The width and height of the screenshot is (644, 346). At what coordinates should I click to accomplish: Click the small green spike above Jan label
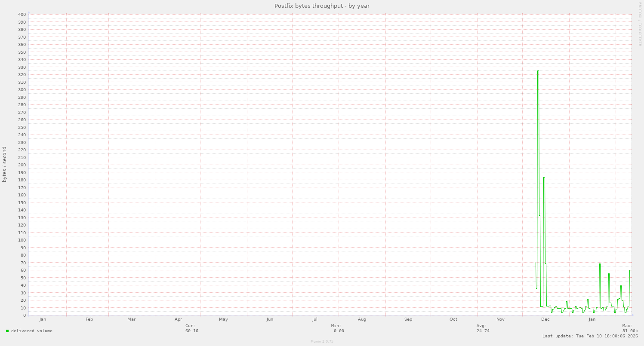[x=589, y=300]
